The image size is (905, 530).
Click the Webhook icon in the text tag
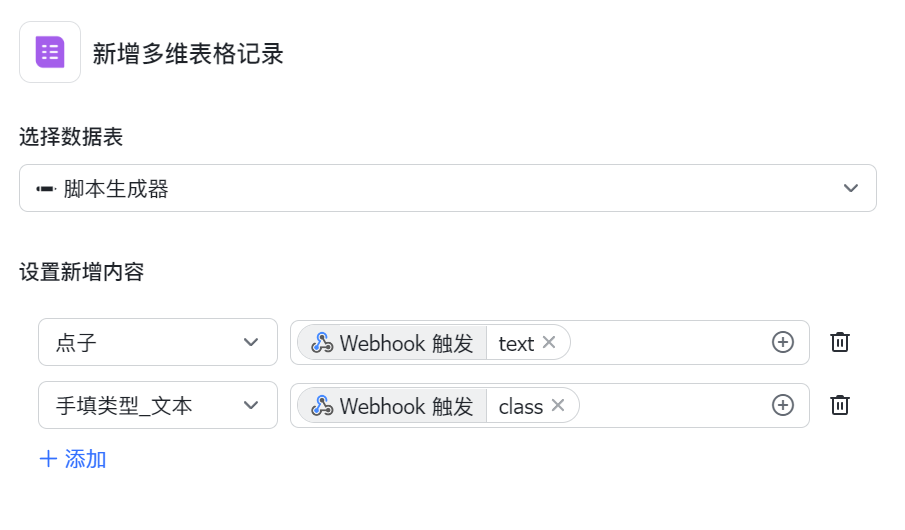click(x=322, y=343)
